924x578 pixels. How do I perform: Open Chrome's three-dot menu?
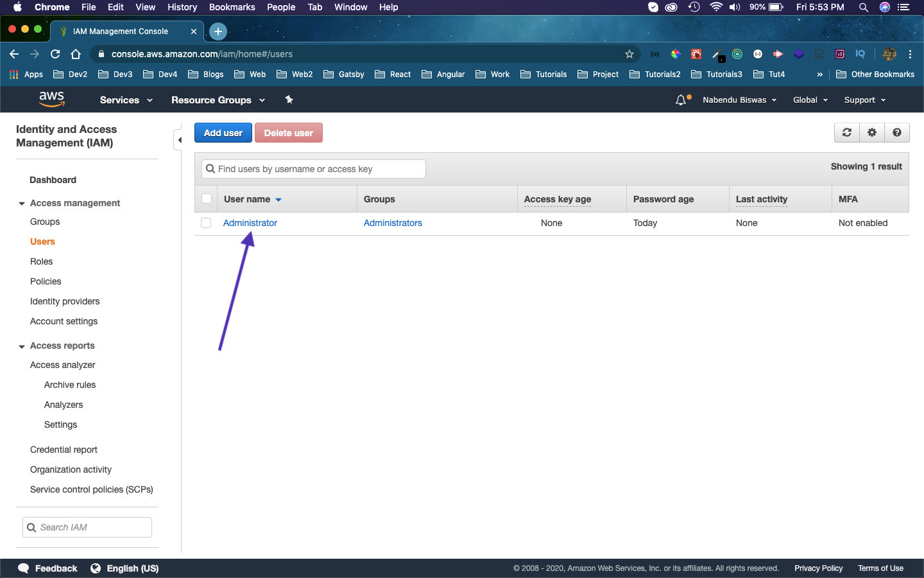pyautogui.click(x=910, y=54)
